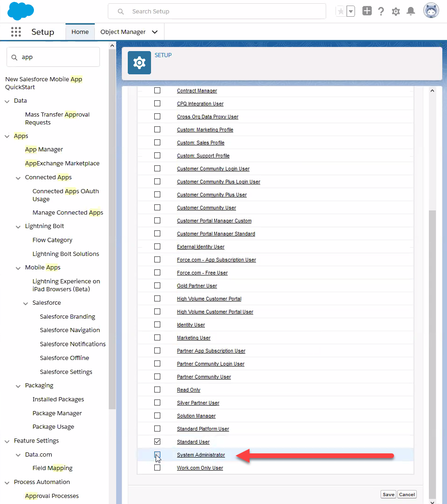Click the sidebar scrollbar thumb
The width and height of the screenshot is (447, 504).
[112, 230]
